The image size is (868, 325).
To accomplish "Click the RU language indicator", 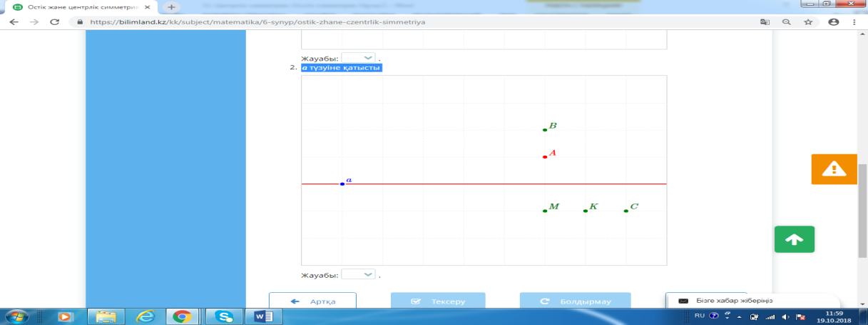I will click(x=700, y=316).
